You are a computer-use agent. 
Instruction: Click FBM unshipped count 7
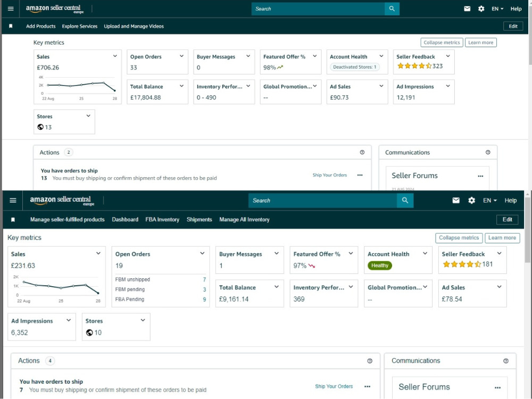coord(204,280)
